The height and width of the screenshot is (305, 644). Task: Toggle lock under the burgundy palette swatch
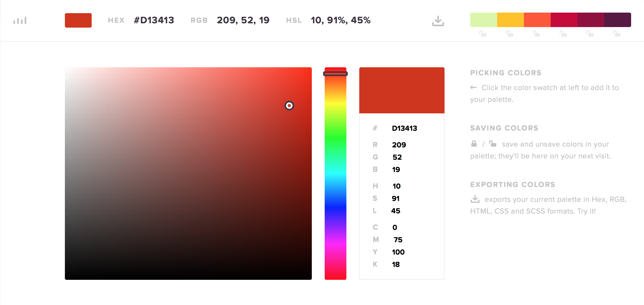tap(590, 34)
